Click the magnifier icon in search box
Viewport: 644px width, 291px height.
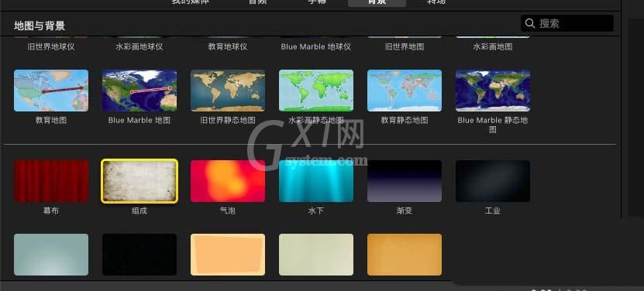point(530,23)
